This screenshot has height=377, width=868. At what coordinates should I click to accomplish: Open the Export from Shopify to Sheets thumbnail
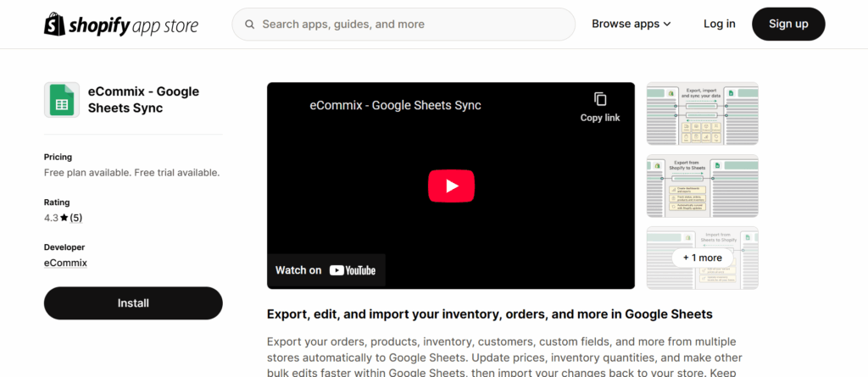coord(703,186)
